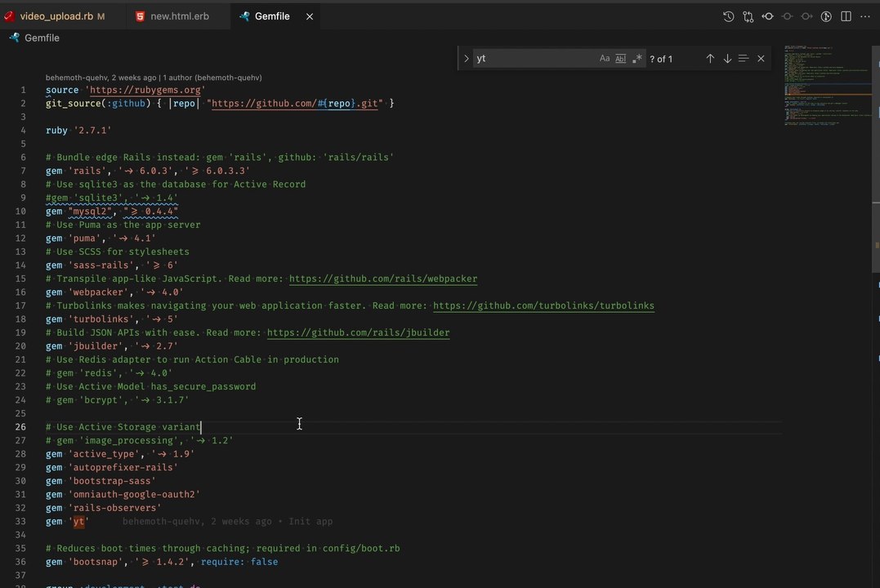Click the gem 'puma' line
The image size is (880, 588).
pos(101,238)
